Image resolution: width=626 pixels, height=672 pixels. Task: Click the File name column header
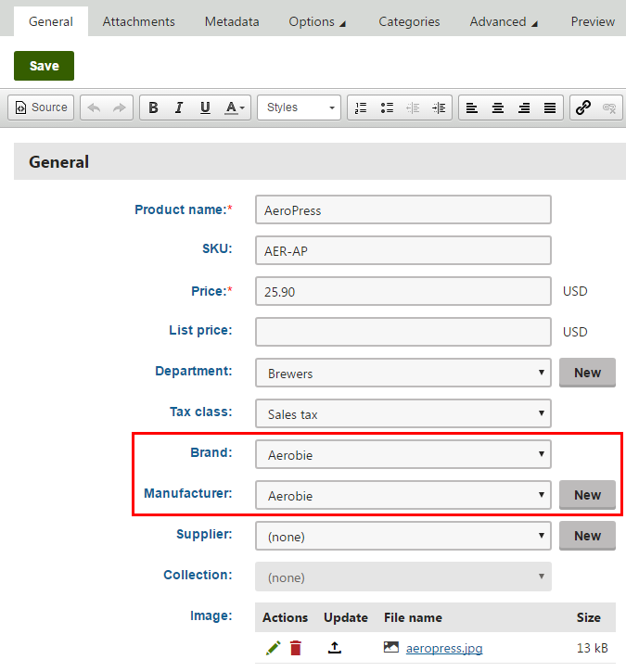[413, 617]
